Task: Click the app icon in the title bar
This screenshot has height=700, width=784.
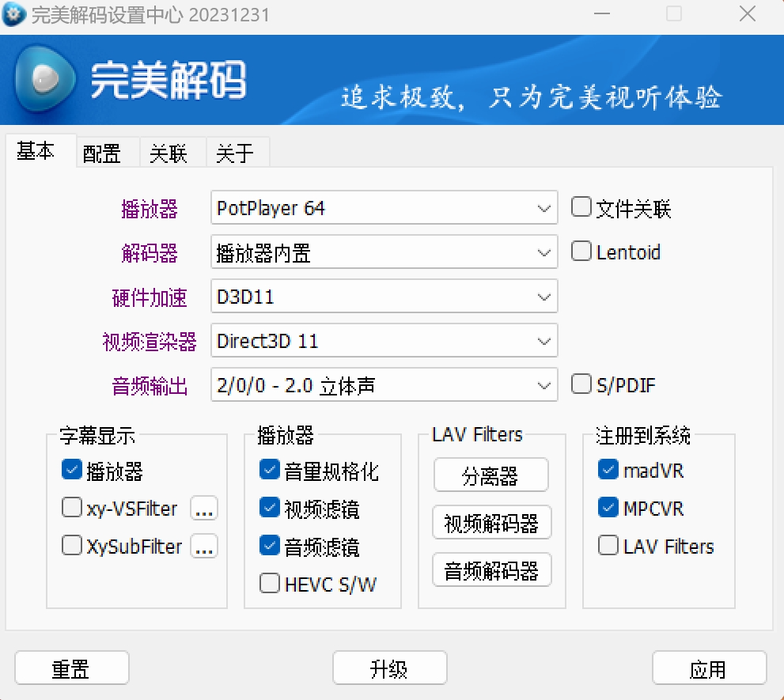Action: (x=14, y=15)
